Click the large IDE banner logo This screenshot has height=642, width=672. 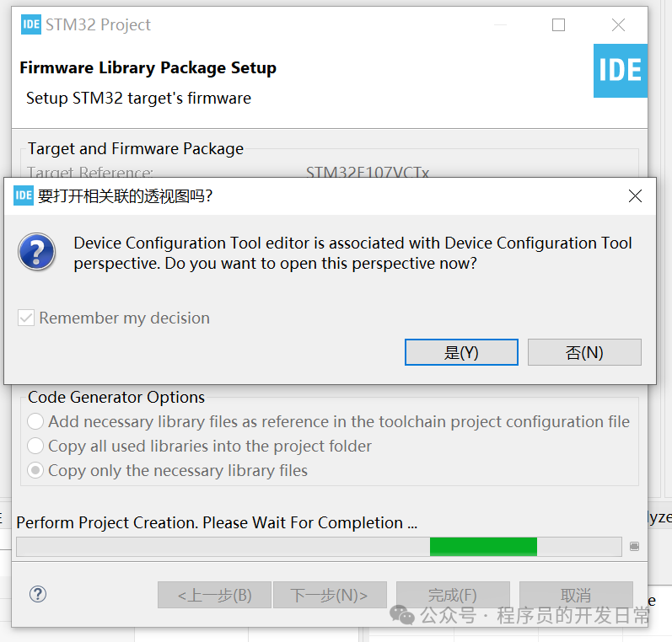(620, 71)
